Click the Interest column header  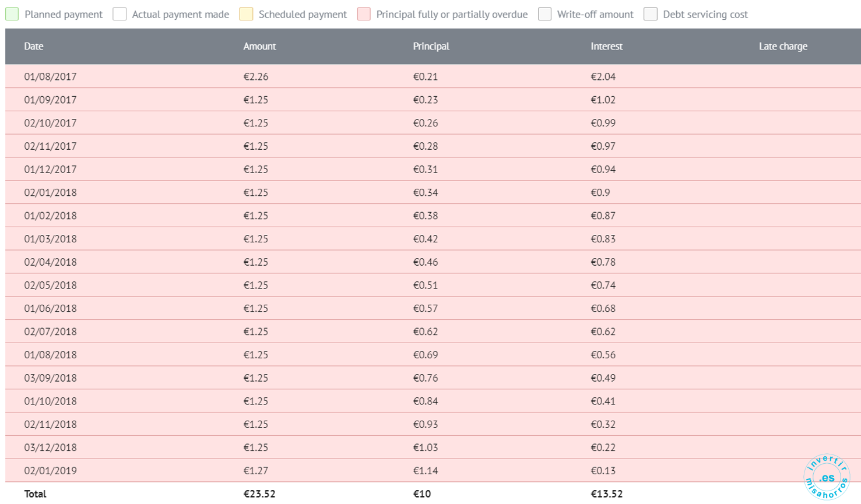point(606,46)
